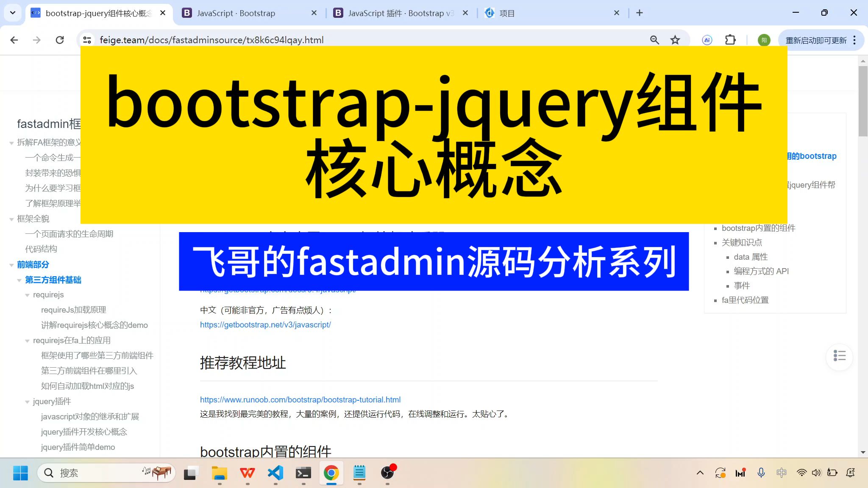Open javascript对象的继承和扩展 page

[90, 417]
